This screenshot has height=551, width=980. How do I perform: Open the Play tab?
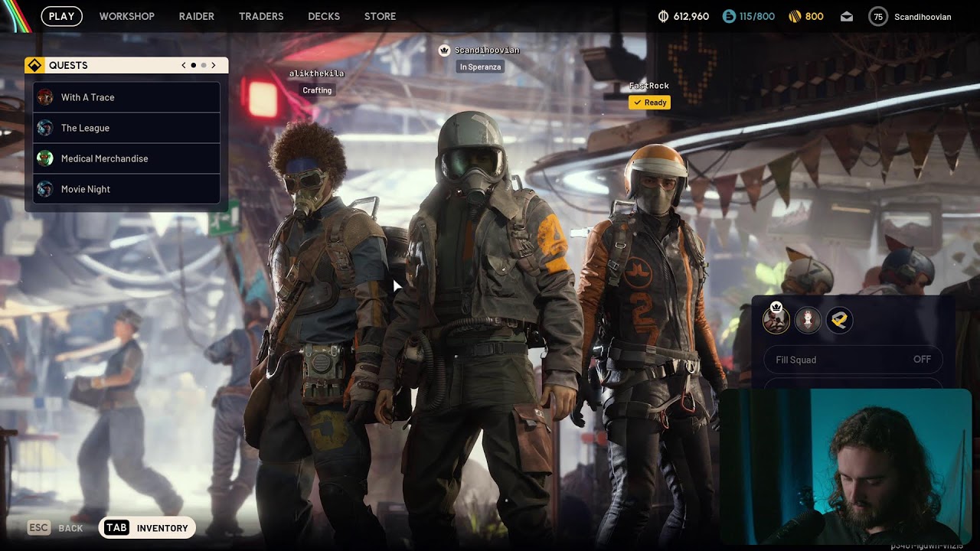61,16
